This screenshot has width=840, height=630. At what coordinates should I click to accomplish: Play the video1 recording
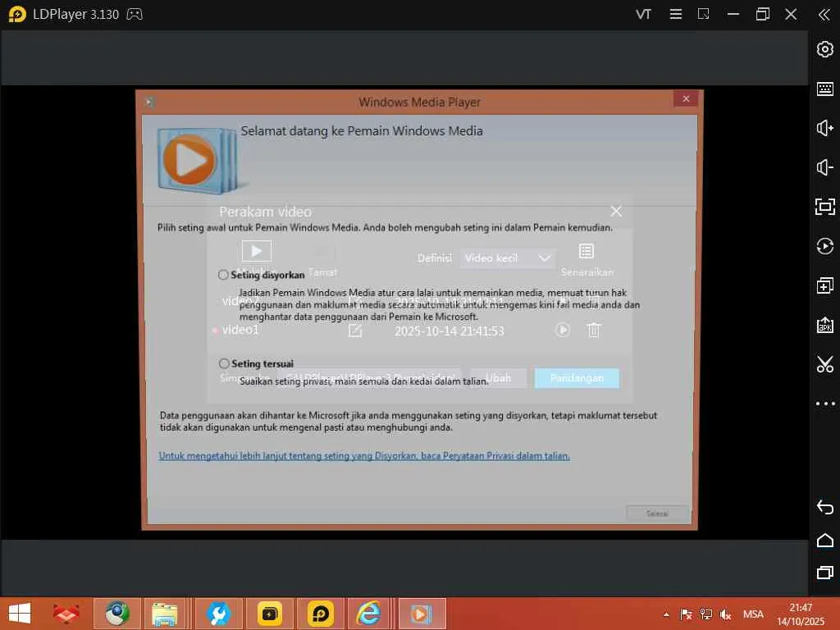coord(563,330)
